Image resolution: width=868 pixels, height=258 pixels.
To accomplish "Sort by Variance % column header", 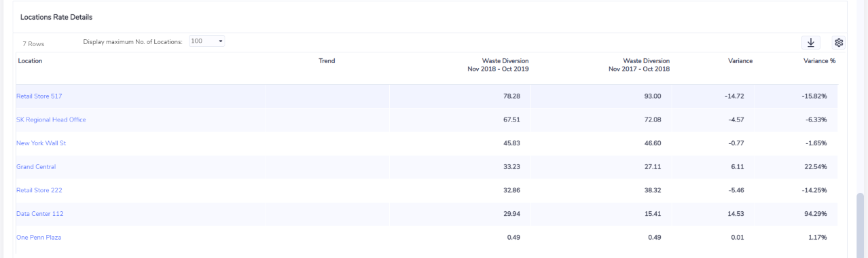I will (x=819, y=61).
